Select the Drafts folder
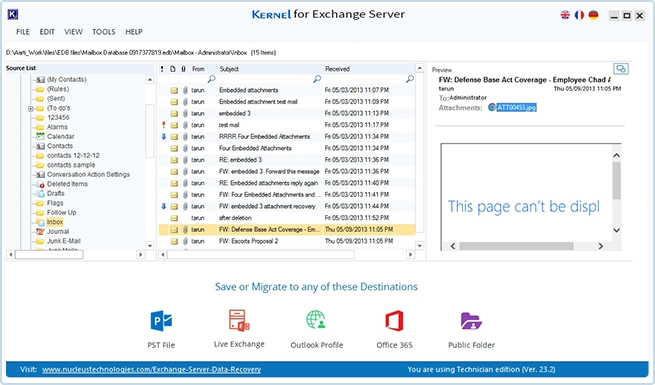This screenshot has width=655, height=385. 56,193
